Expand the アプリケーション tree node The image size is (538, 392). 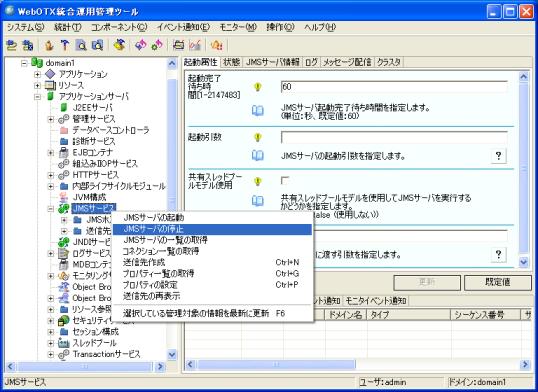pos(37,74)
